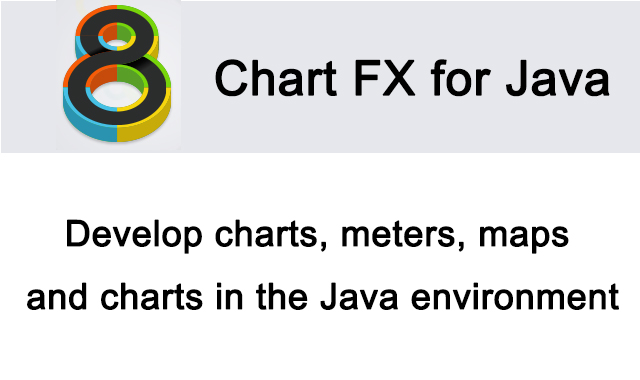Screen dimensions: 640x380
Task: Click the word Java in the header title
Action: click(558, 78)
